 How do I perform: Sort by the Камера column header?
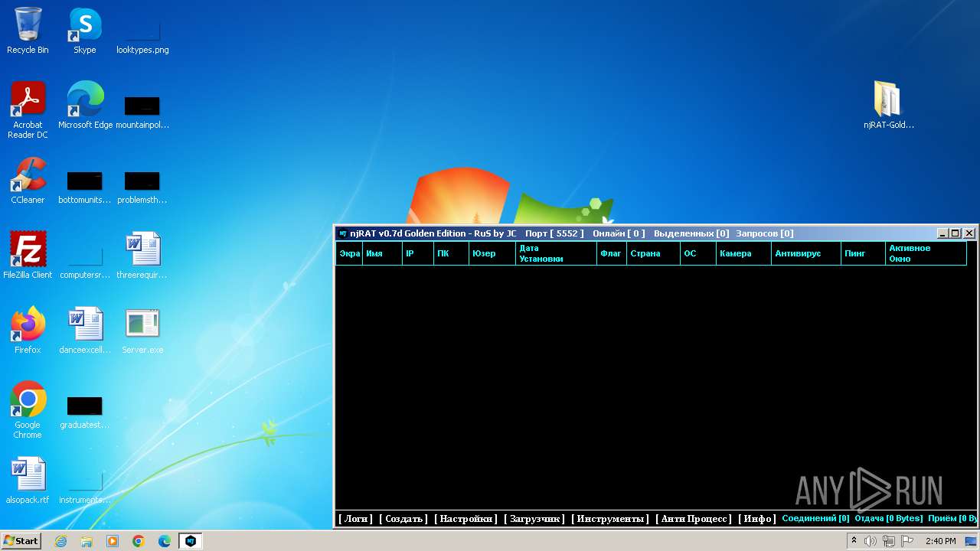tap(743, 253)
